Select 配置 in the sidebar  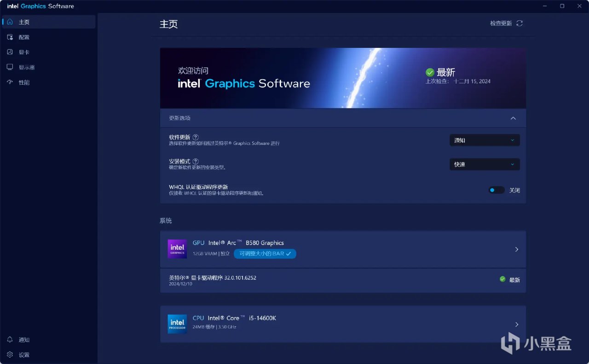pyautogui.click(x=49, y=37)
